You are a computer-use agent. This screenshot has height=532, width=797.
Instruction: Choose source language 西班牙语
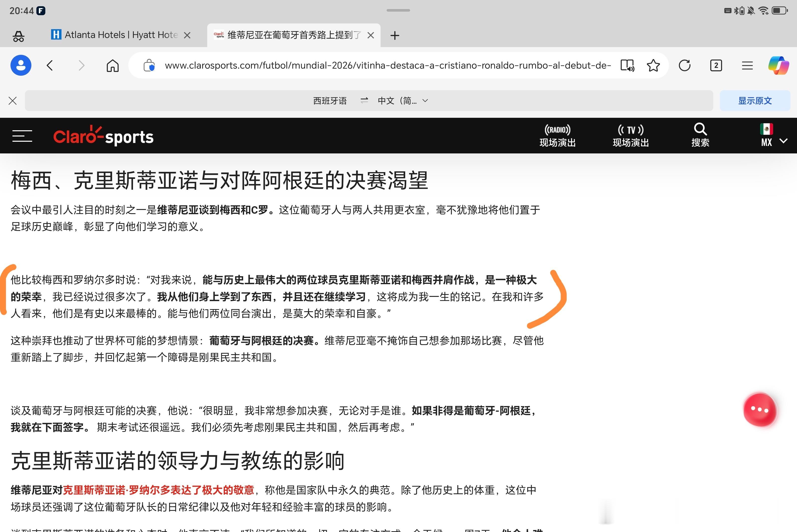[330, 101]
